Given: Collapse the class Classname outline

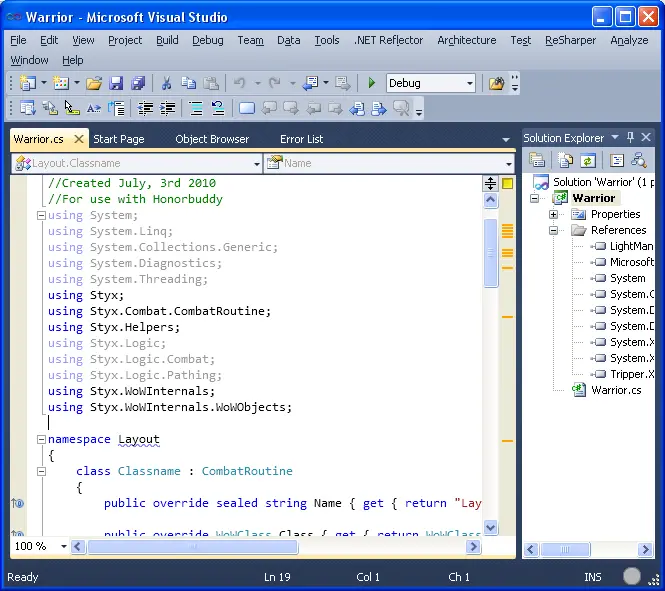Looking at the screenshot, I should coord(41,471).
